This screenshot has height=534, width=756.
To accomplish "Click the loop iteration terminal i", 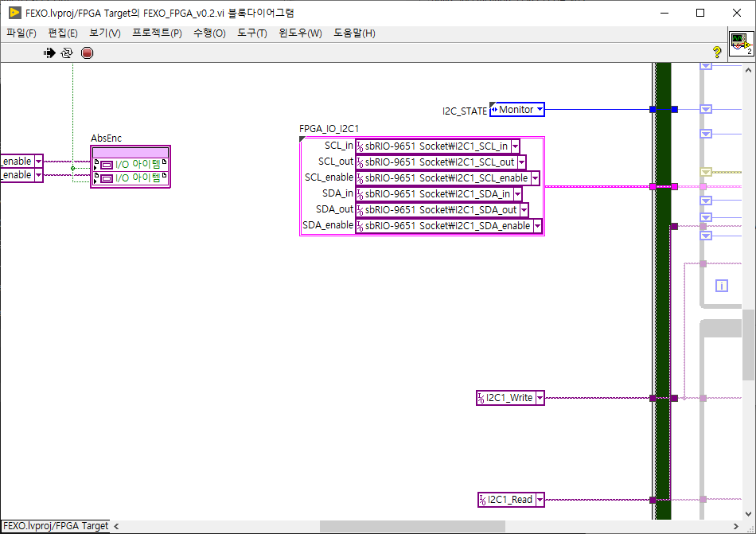I will [721, 286].
